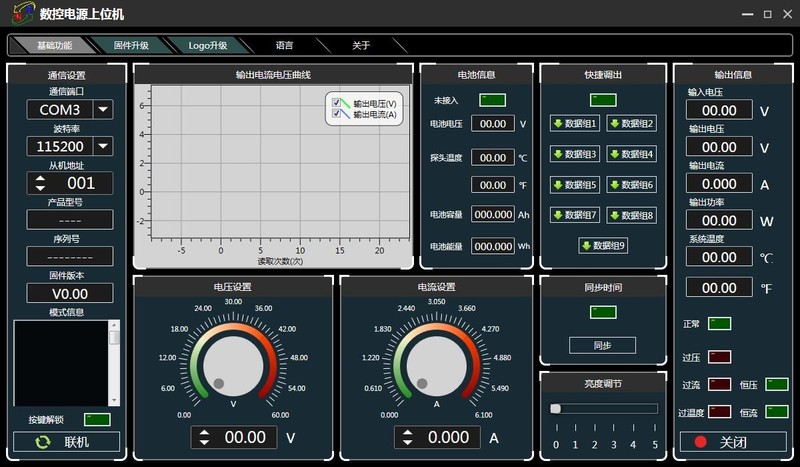Click the 数据组4 quick recall button

(631, 154)
